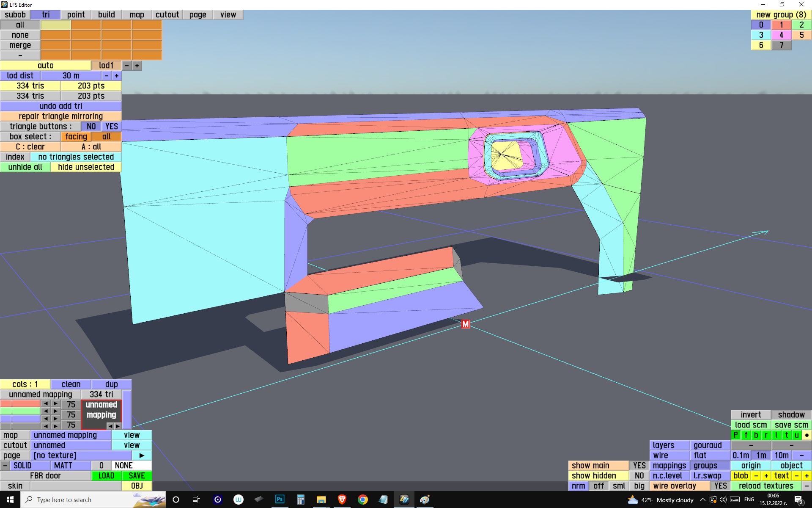This screenshot has height=508, width=812.
Task: Click the red M marker in the viewport
Action: 465,324
